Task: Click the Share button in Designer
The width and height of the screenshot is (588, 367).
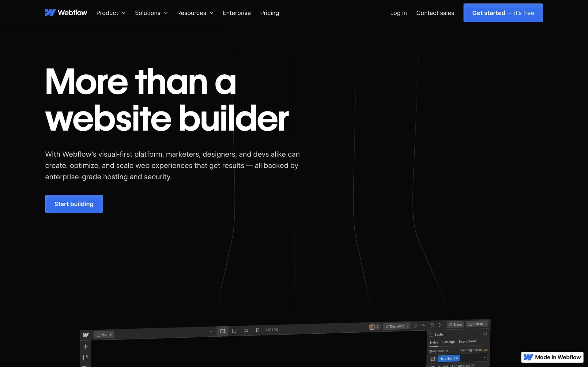Action: tap(455, 324)
